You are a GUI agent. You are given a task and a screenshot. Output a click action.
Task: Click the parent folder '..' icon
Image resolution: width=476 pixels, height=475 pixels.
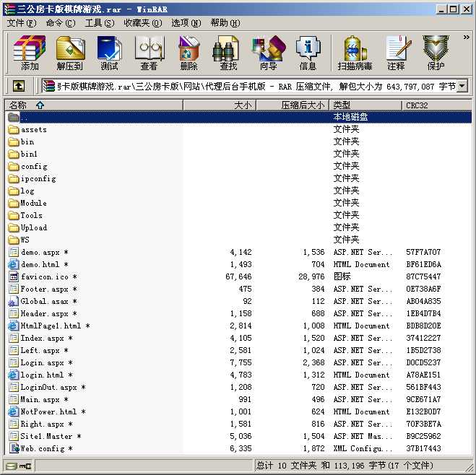(14, 117)
